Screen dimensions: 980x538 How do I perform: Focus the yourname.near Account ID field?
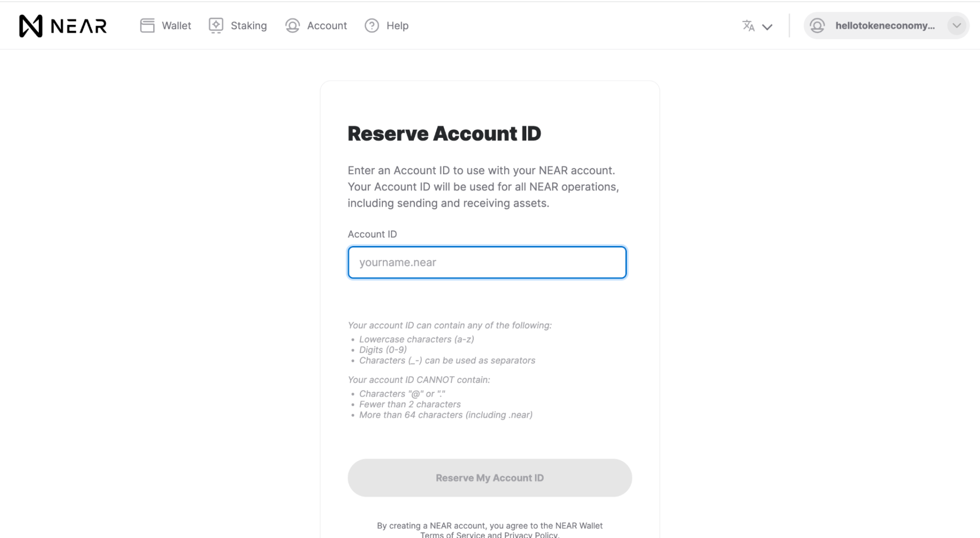click(487, 262)
